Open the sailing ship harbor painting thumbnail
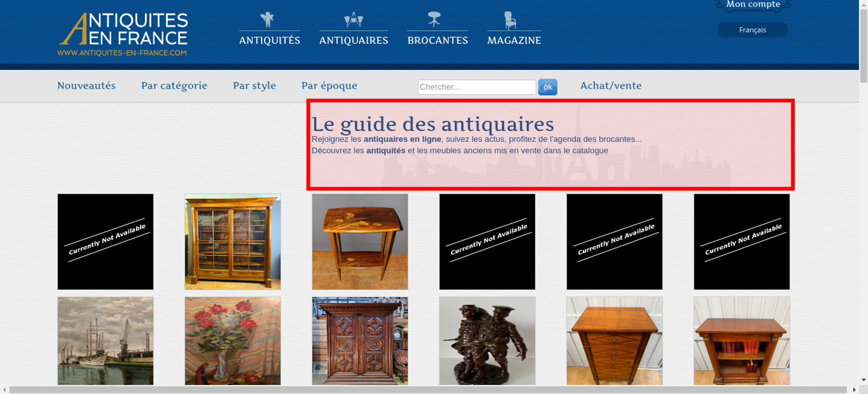 [105, 341]
